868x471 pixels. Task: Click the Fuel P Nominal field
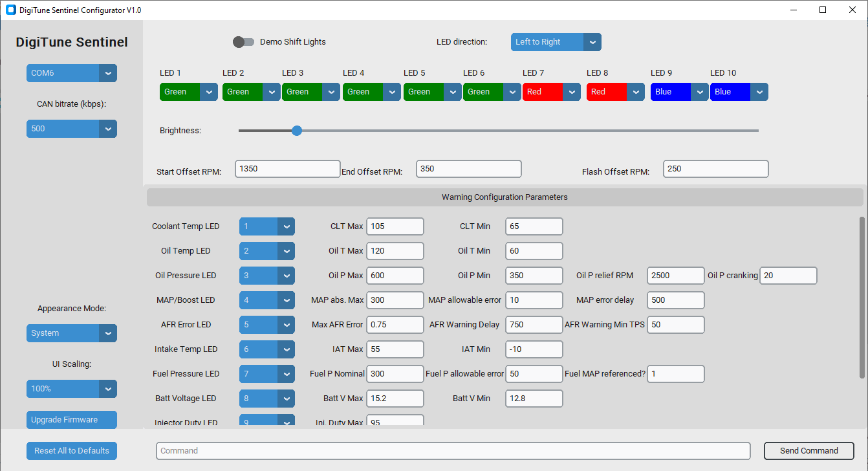pyautogui.click(x=395, y=374)
